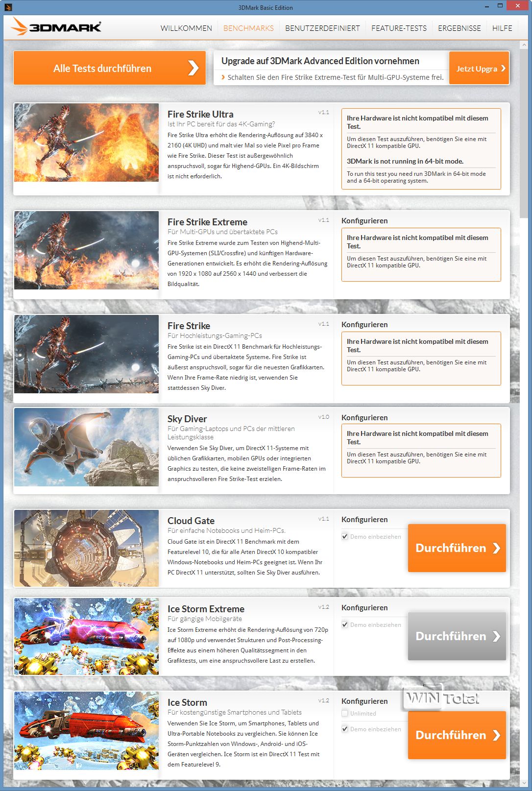Click the Cloud Gate heading
Screen dimensions: 532x791
(191, 521)
